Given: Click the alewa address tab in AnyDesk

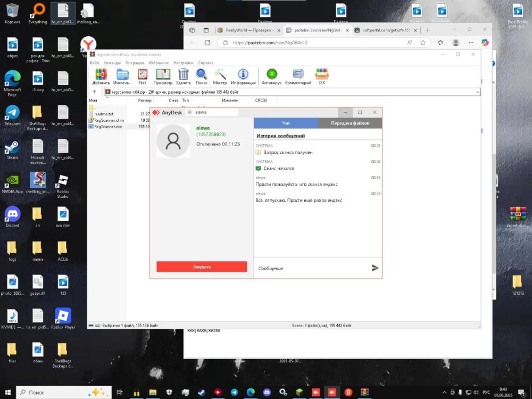Looking at the screenshot, I should coord(212,112).
